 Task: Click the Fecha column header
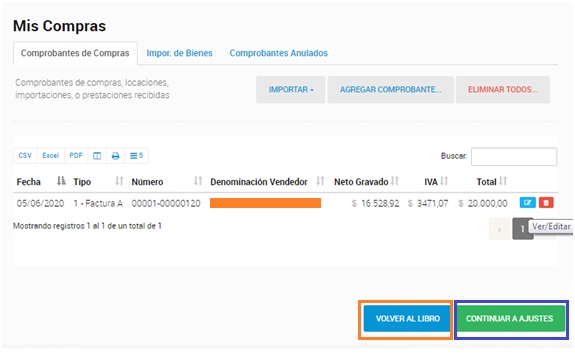29,182
